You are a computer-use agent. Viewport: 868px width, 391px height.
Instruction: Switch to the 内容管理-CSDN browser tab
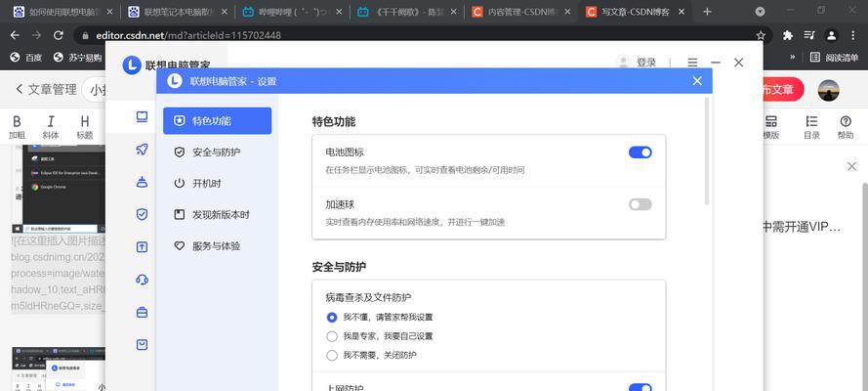pyautogui.click(x=522, y=12)
